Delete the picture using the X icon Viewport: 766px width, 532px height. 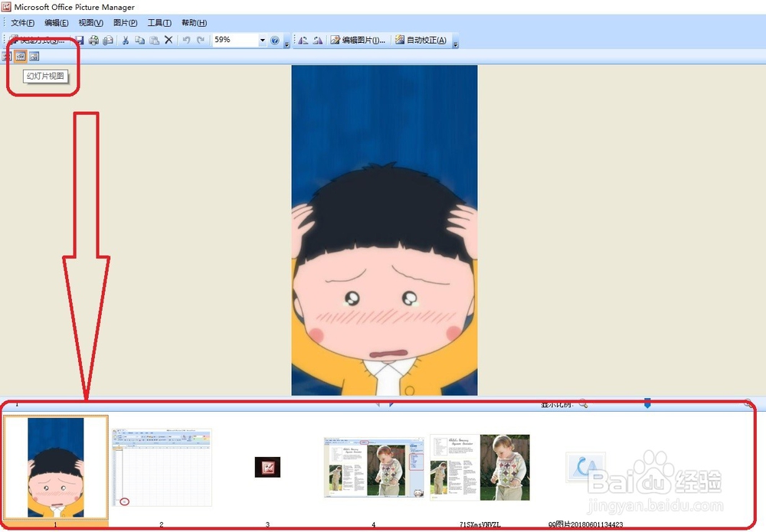[x=168, y=39]
